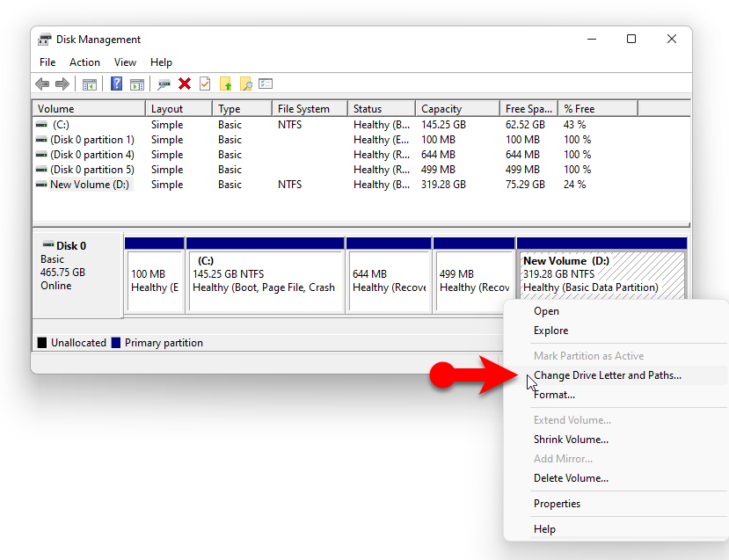The height and width of the screenshot is (560, 729).
Task: Choose Help at bottom of context menu
Action: pos(616,529)
